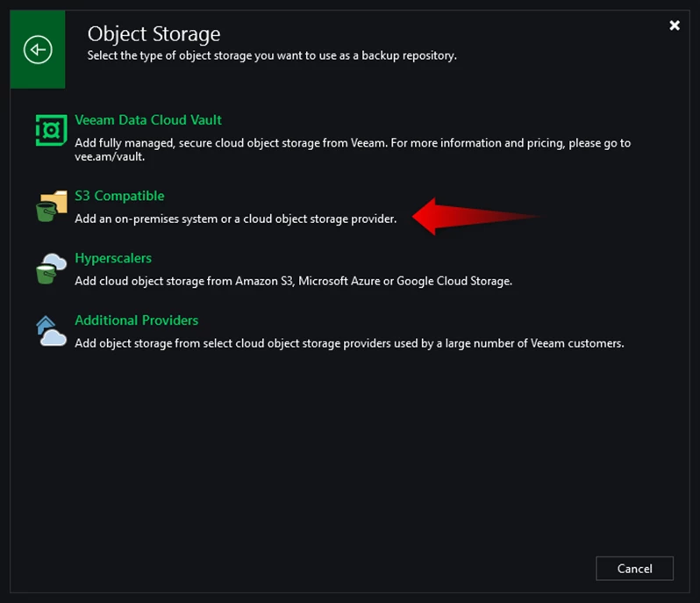Select the select cloud providers description text
This screenshot has width=700, height=603.
pyautogui.click(x=349, y=343)
